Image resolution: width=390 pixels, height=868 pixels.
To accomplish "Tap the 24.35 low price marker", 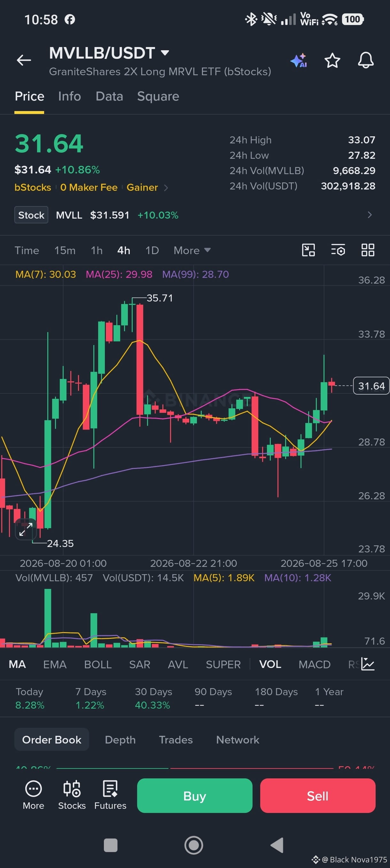I will (x=60, y=543).
